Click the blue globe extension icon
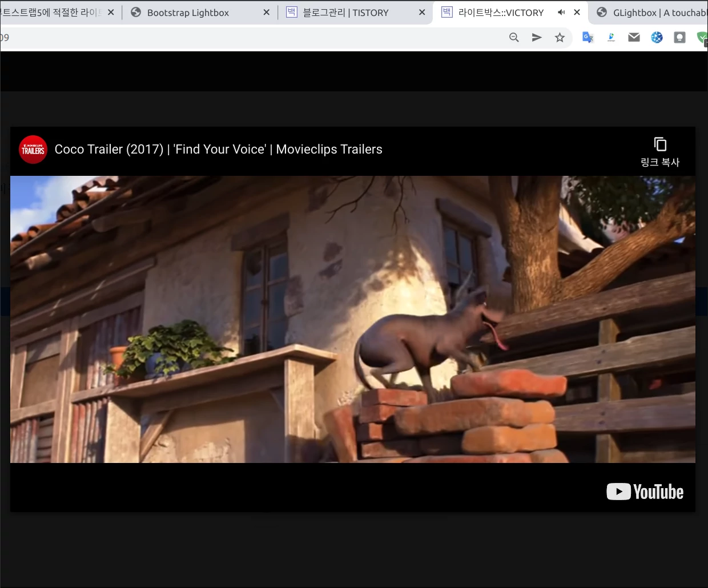Image resolution: width=708 pixels, height=588 pixels. tap(657, 38)
